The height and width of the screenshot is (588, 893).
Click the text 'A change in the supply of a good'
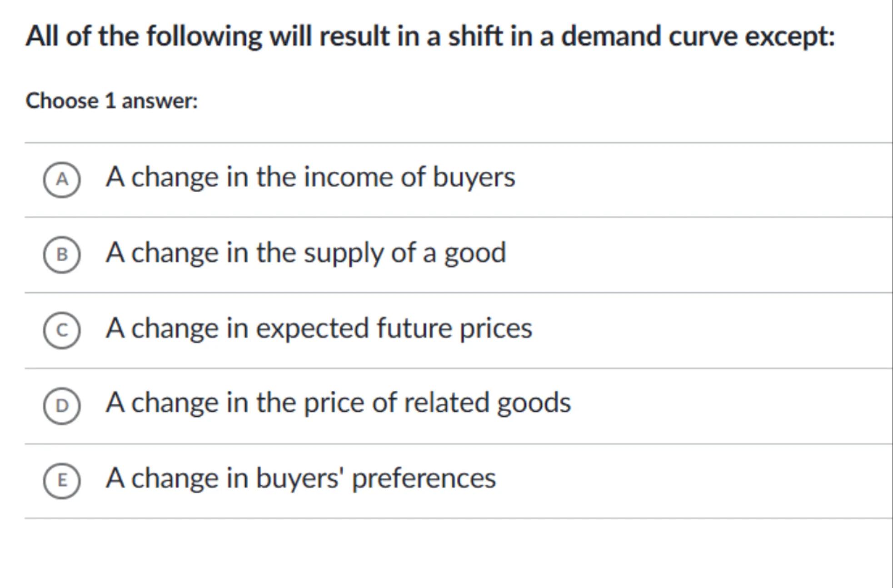tap(306, 253)
